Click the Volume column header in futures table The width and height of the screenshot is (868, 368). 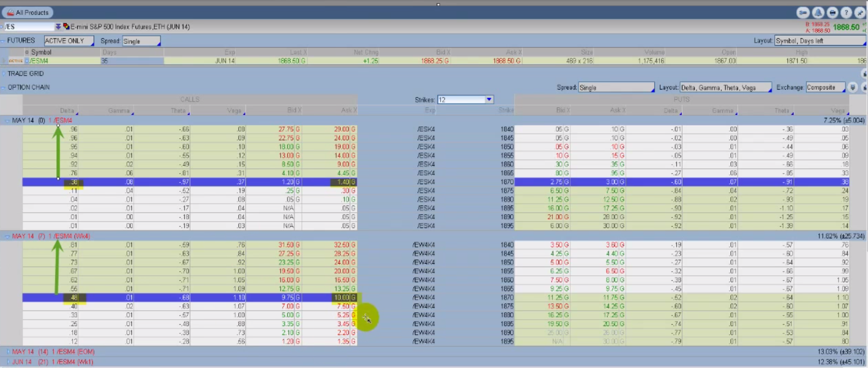pyautogui.click(x=654, y=53)
